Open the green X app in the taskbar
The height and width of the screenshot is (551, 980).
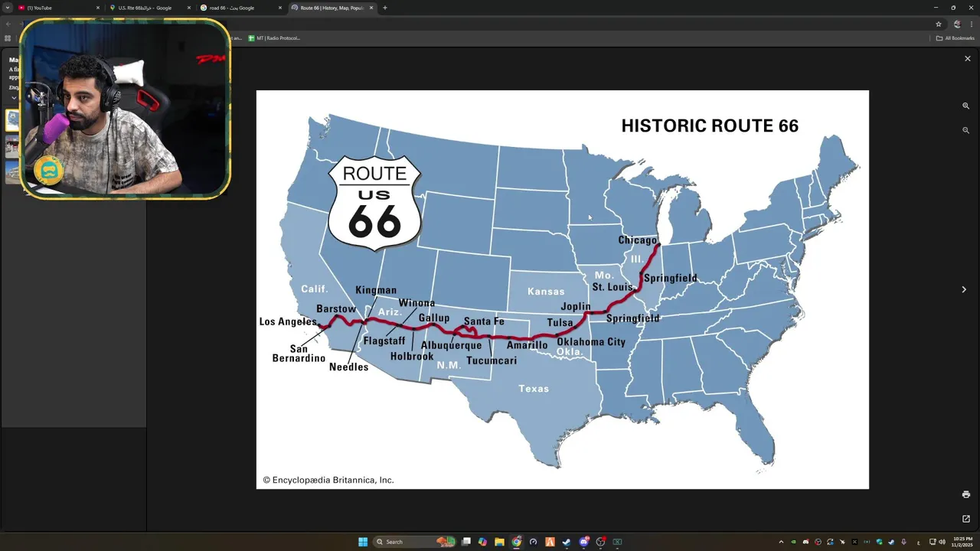617,542
